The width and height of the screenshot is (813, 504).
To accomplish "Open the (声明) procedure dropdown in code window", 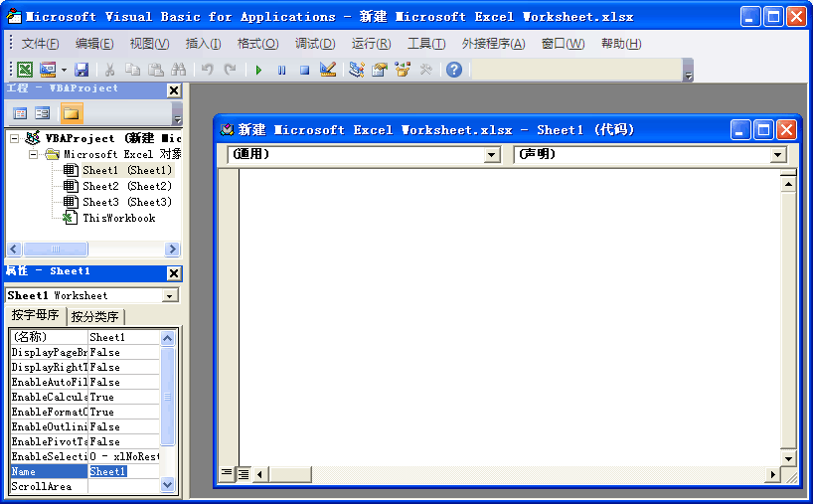I will 777,155.
